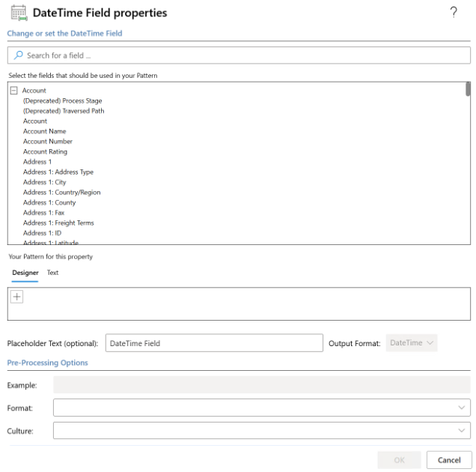Switch to the Text tab
Screen dimensions: 476x472
point(52,273)
